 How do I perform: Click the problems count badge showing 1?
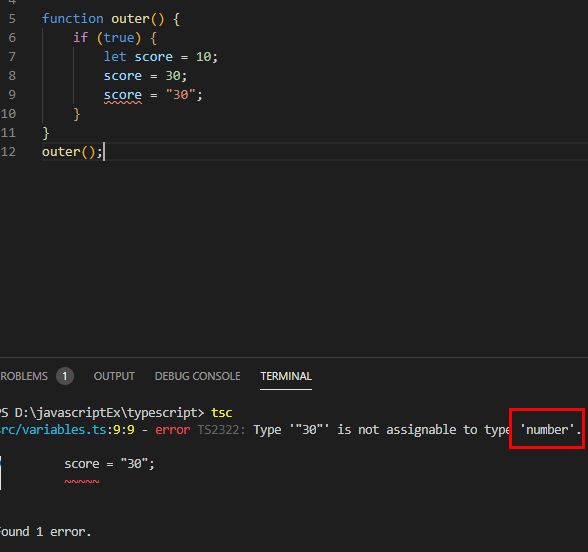pyautogui.click(x=65, y=376)
